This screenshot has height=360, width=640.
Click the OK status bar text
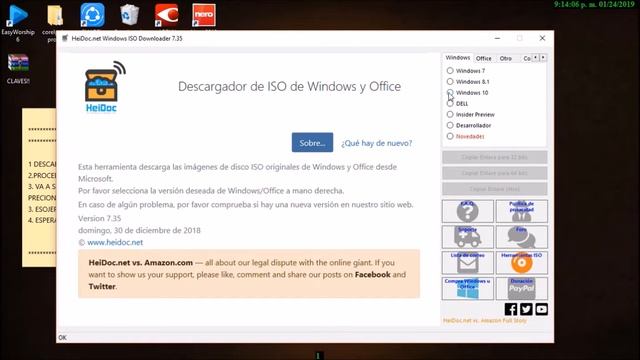tap(62, 338)
